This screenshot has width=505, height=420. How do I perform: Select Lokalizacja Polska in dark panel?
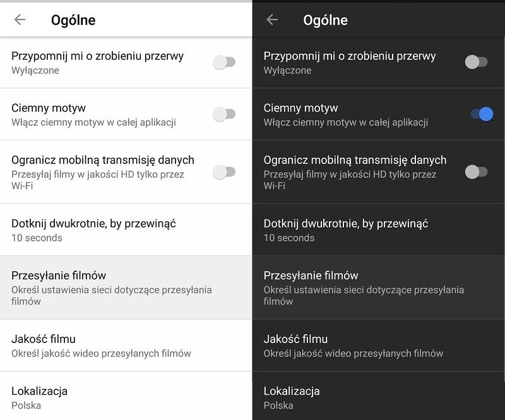[292, 397]
